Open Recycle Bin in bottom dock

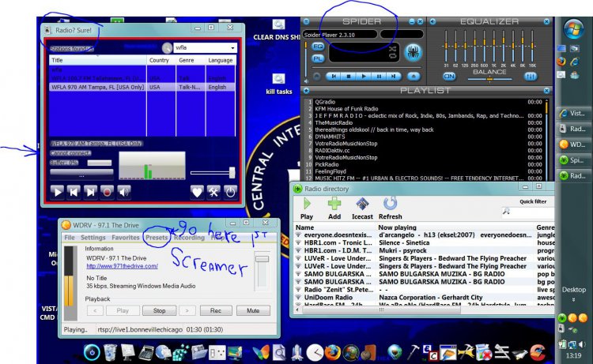pos(110,352)
